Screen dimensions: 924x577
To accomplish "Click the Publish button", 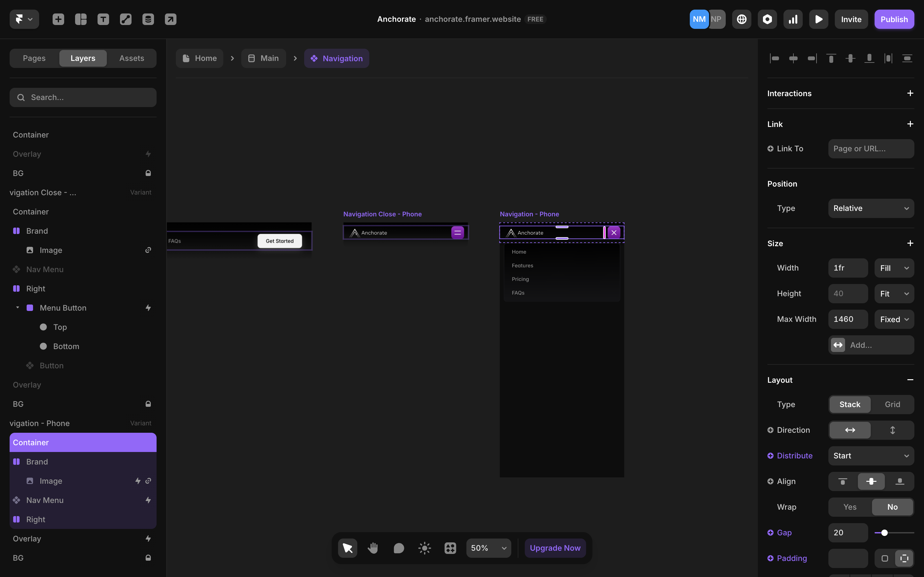I will click(894, 19).
